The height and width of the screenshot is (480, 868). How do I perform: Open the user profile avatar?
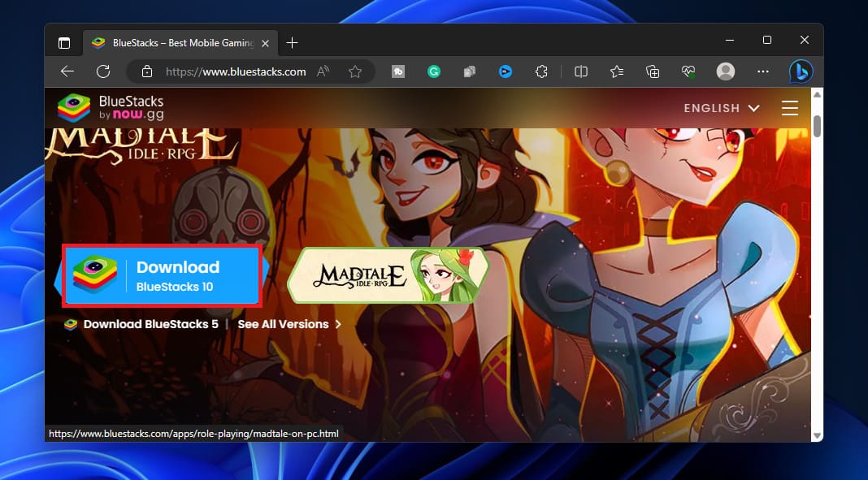(726, 71)
